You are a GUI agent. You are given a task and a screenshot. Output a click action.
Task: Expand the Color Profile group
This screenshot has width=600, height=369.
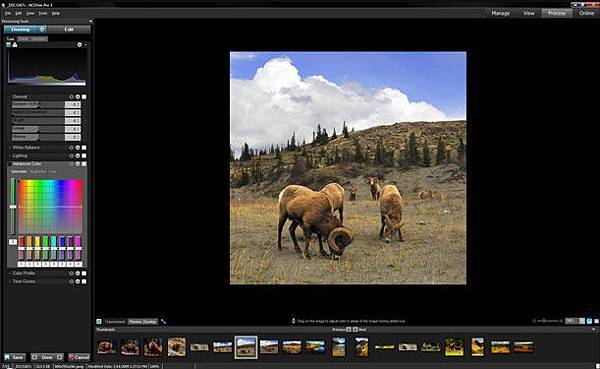pyautogui.click(x=23, y=274)
